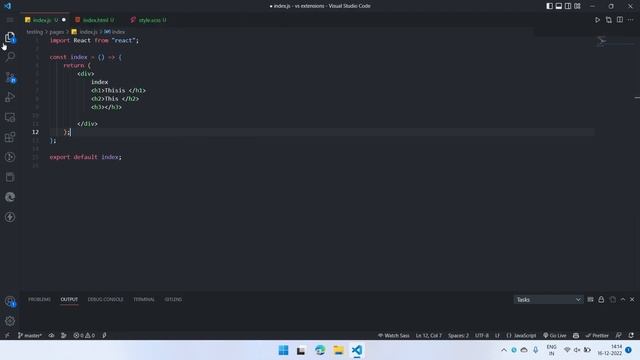Open the TERMINAL panel tab

pyautogui.click(x=144, y=300)
